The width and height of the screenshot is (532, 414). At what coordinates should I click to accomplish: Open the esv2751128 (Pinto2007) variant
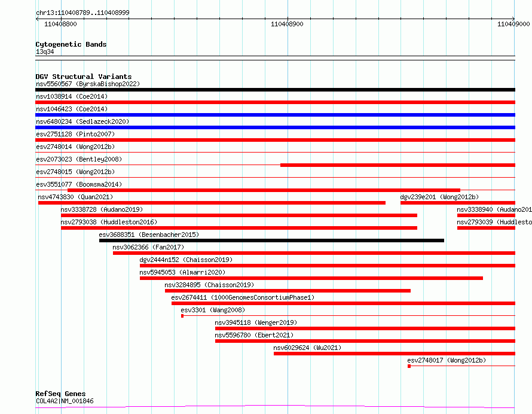275,140
